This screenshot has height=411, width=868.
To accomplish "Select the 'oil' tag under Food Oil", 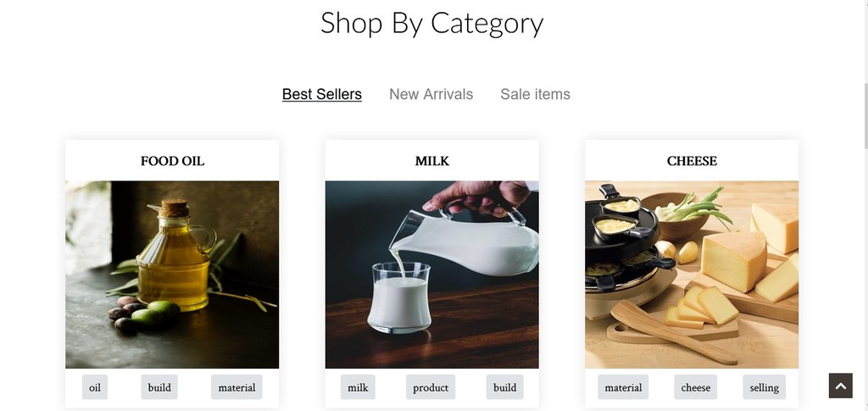I will 95,387.
